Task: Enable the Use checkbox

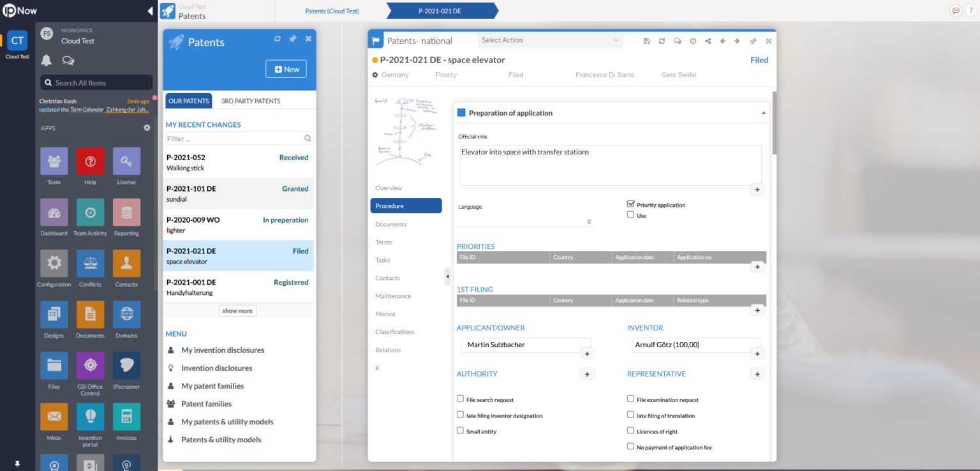Action: (x=630, y=214)
